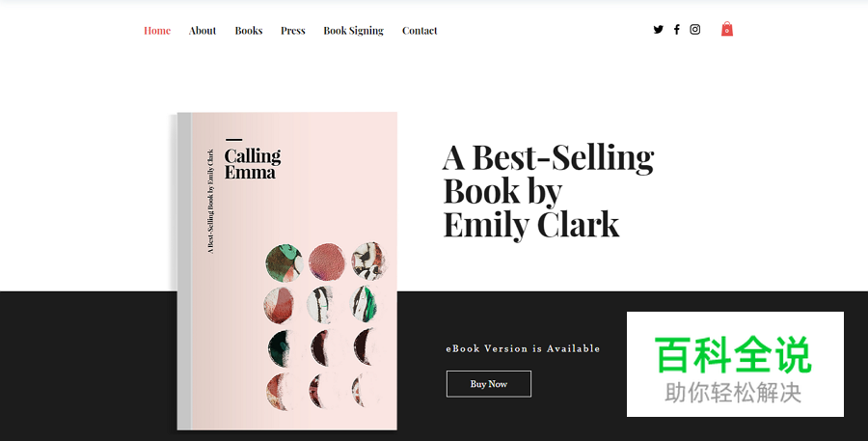The width and height of the screenshot is (868, 441).
Task: Open the red shopping cart icon
Action: pos(727,30)
